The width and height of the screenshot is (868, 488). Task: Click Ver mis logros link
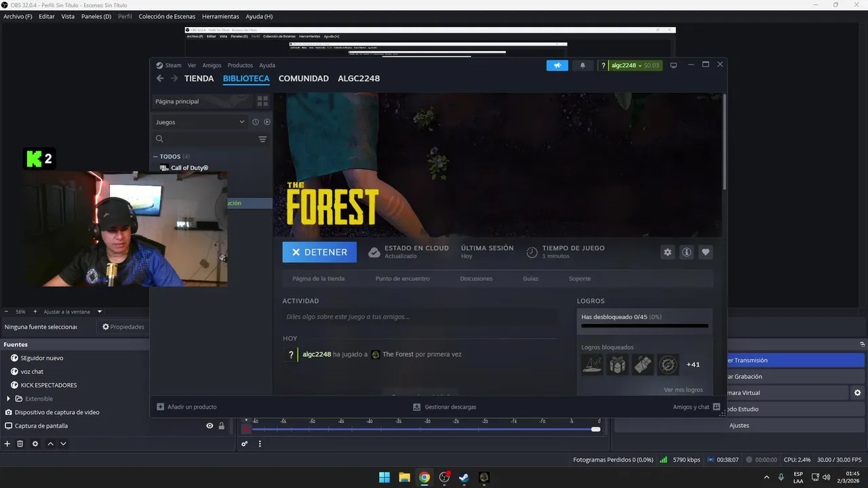pos(684,390)
